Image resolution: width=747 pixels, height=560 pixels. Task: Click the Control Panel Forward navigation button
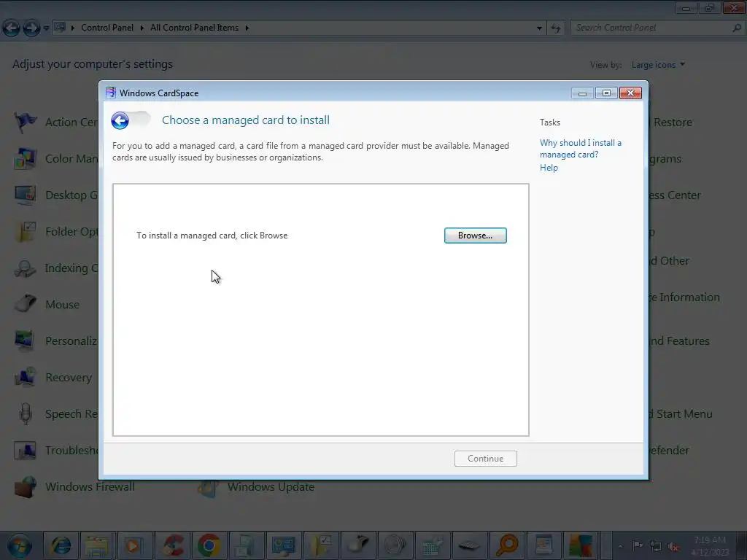31,28
